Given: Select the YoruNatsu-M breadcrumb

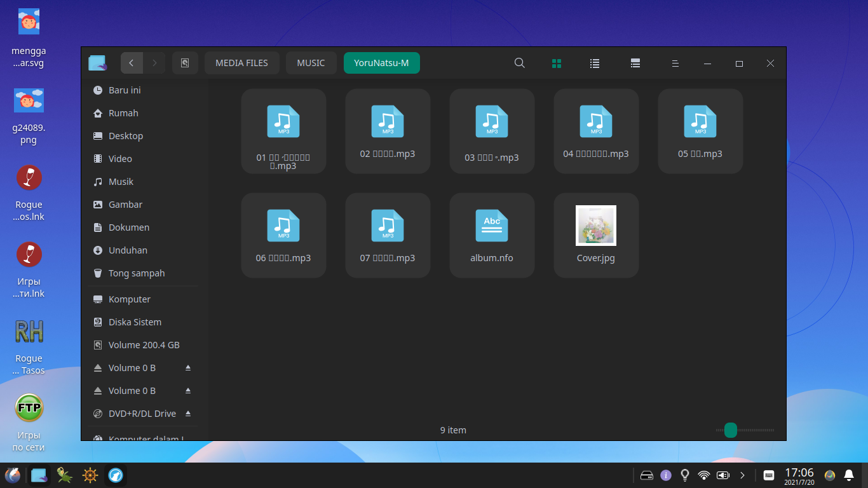Looking at the screenshot, I should [381, 63].
